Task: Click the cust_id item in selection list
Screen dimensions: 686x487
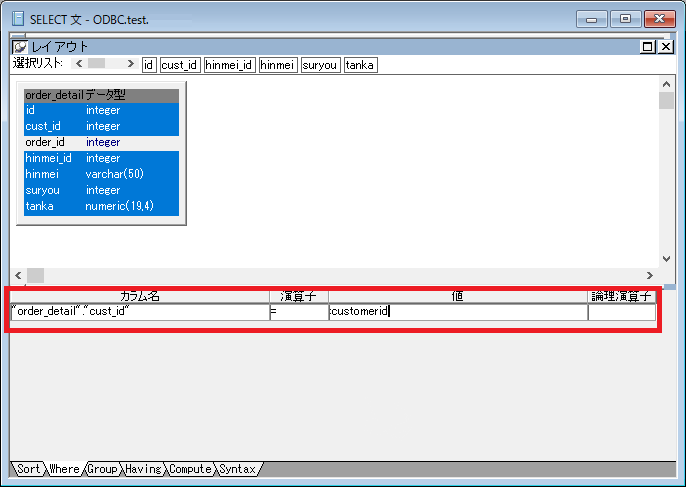Action: pos(180,65)
